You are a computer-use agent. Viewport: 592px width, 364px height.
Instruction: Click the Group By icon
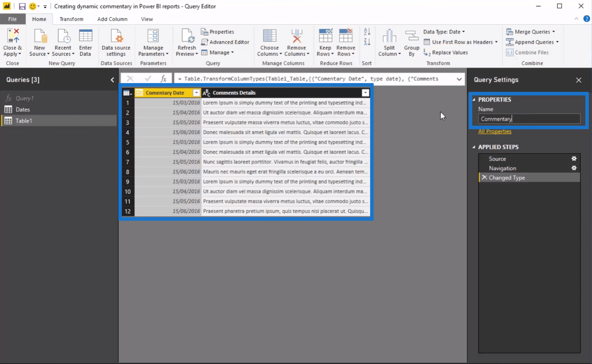pyautogui.click(x=411, y=36)
